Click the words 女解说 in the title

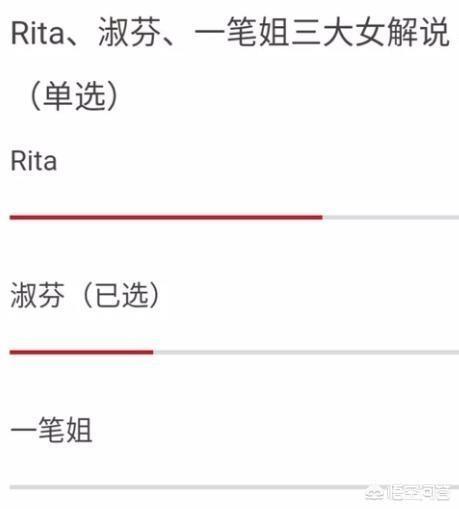pyautogui.click(x=403, y=33)
